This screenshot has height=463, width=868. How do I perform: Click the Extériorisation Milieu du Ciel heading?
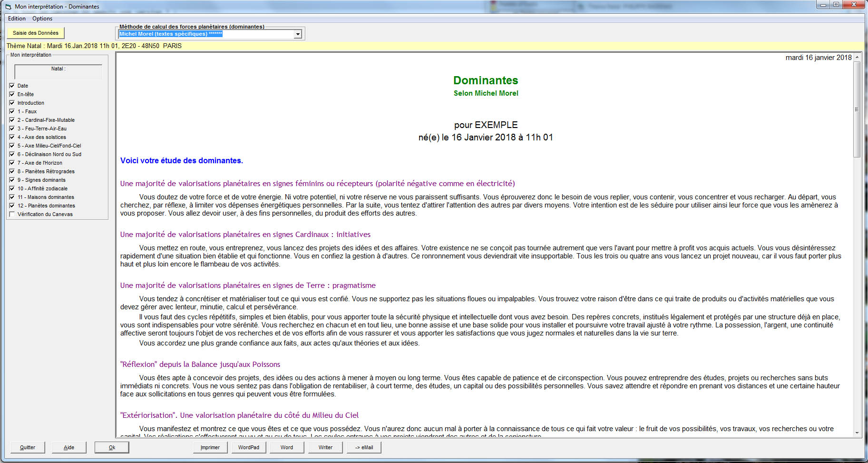pos(239,415)
